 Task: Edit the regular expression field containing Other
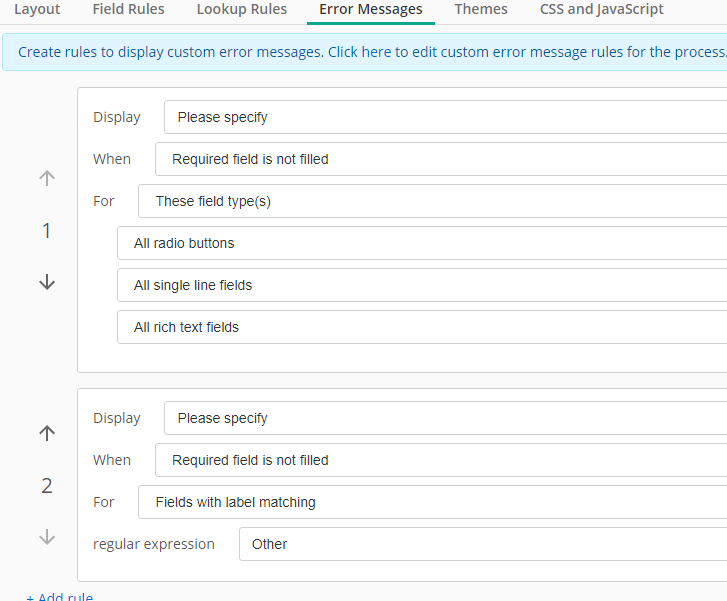tap(483, 544)
